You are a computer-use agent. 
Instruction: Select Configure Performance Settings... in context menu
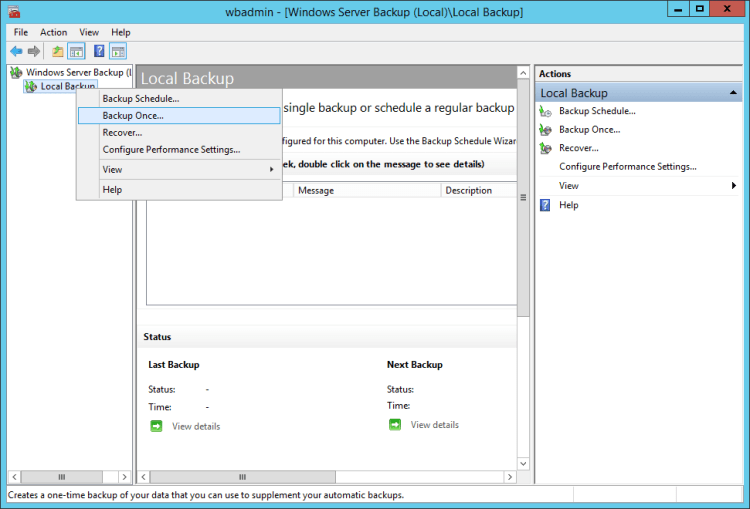(179, 150)
